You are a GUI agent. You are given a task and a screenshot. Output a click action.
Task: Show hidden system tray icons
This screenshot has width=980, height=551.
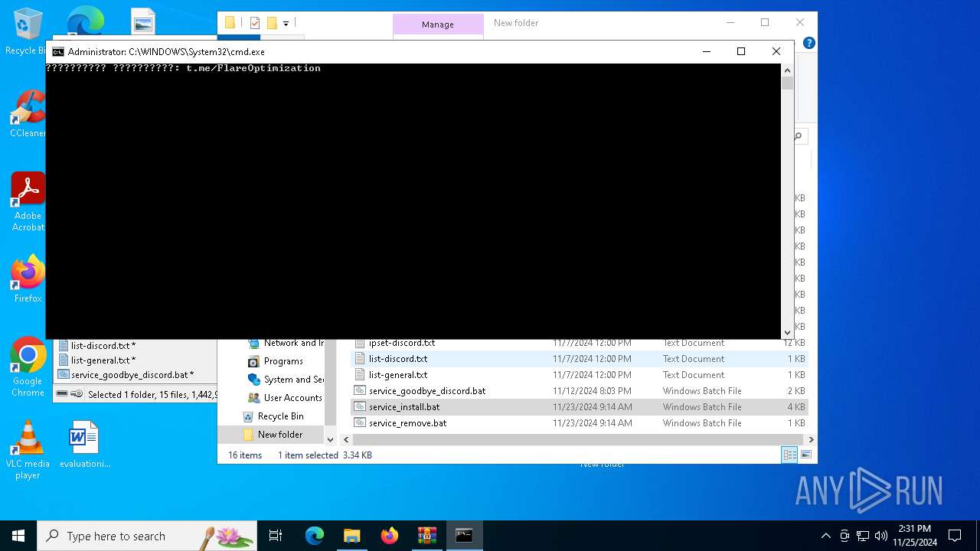click(825, 536)
